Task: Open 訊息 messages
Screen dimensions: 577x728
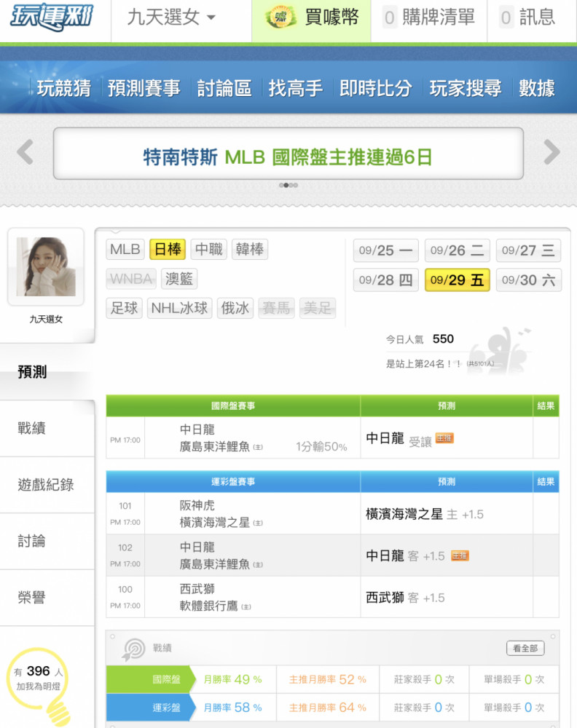Action: pos(527,17)
